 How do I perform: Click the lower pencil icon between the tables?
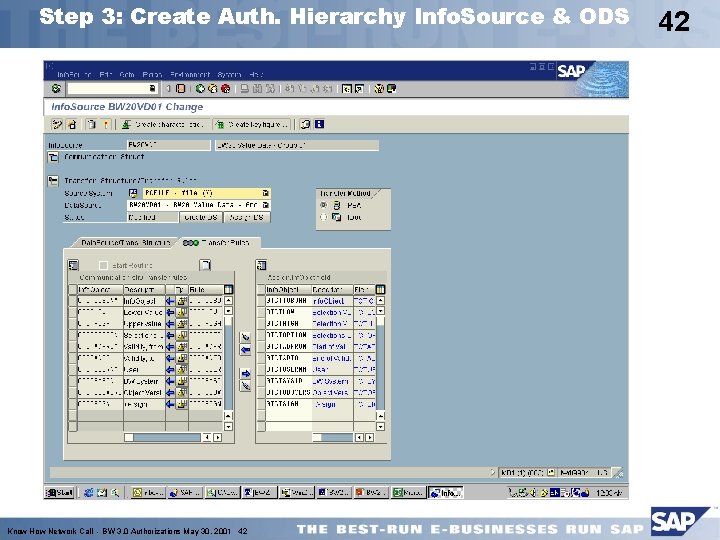click(x=246, y=386)
